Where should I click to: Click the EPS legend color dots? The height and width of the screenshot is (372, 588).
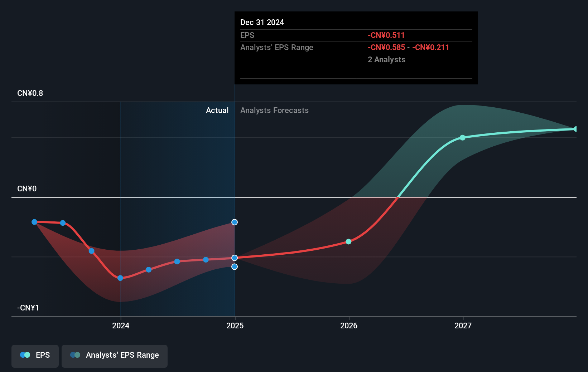point(25,355)
